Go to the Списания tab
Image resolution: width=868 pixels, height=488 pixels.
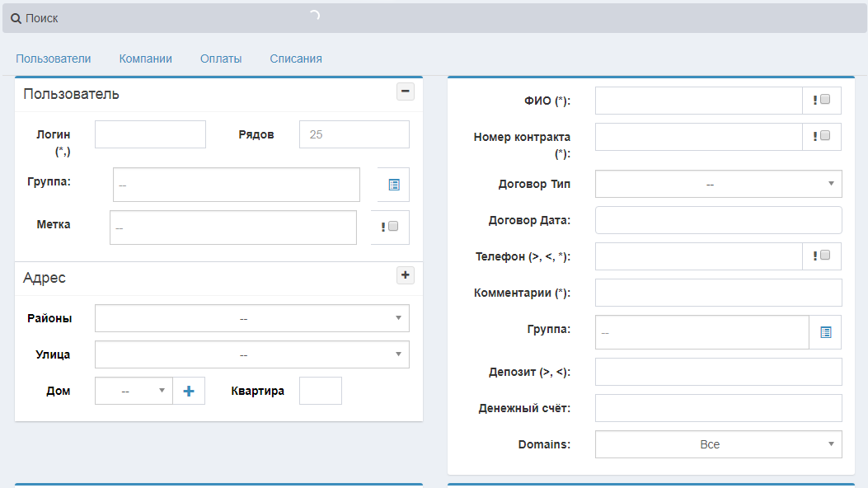click(x=296, y=59)
